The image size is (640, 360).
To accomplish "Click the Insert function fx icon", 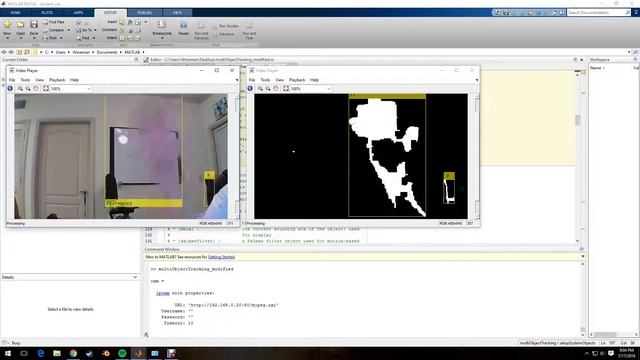I will [130, 22].
